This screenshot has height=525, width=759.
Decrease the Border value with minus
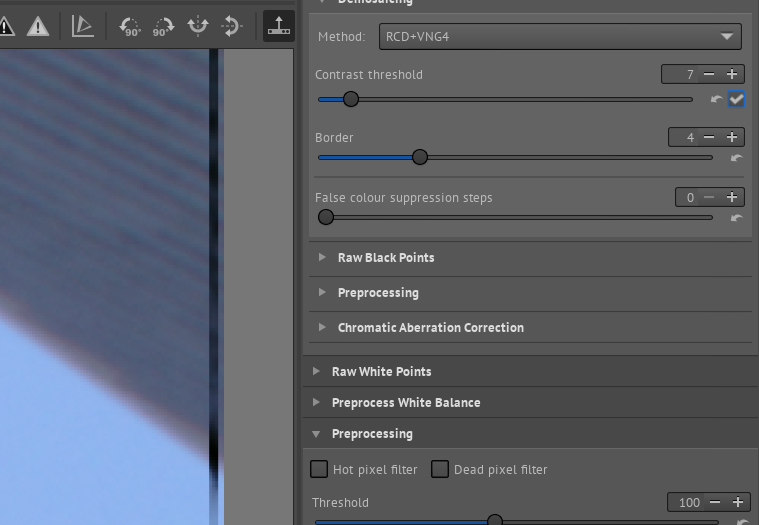coord(709,137)
